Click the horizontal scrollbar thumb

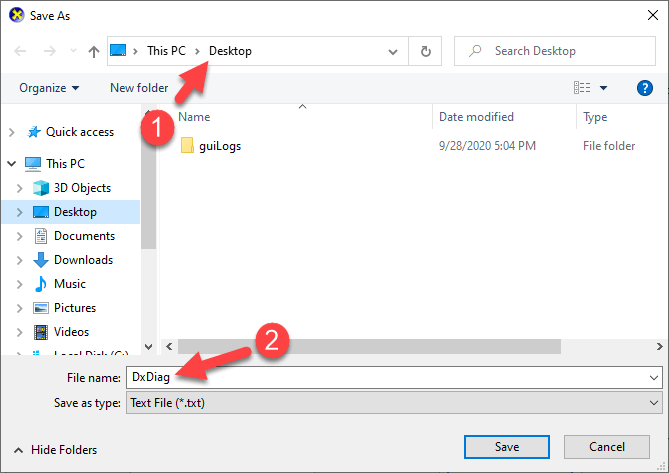tap(369, 346)
